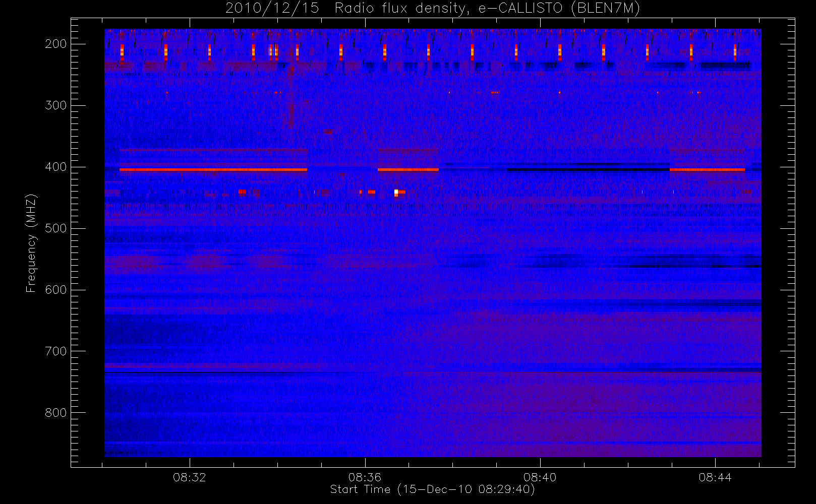Click the 200 frequency tick label

pos(55,44)
